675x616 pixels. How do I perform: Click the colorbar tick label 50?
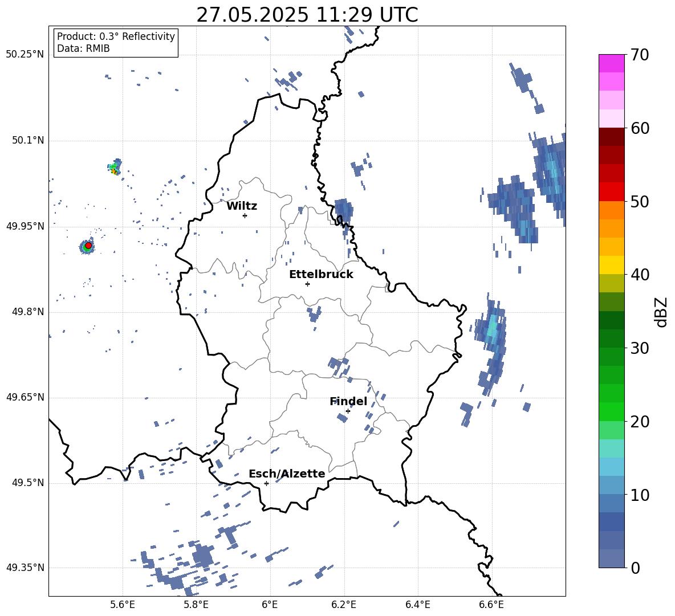point(639,201)
